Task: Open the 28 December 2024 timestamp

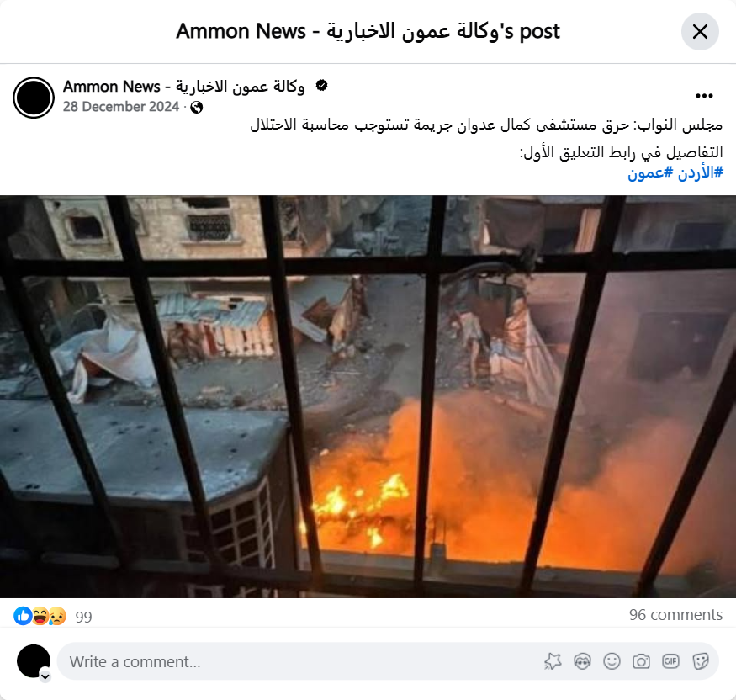Action: 121,107
